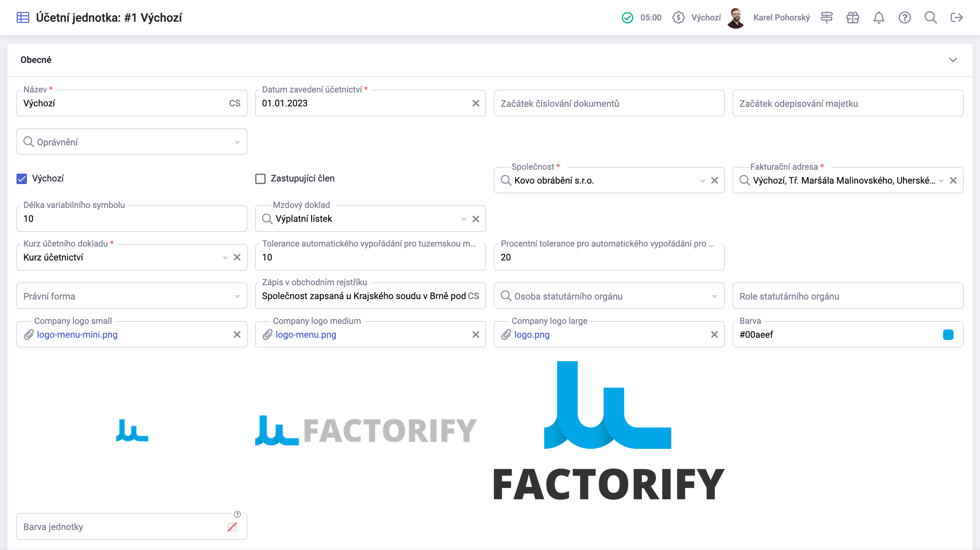
Task: Expand the Společnost dropdown arrow
Action: click(702, 181)
